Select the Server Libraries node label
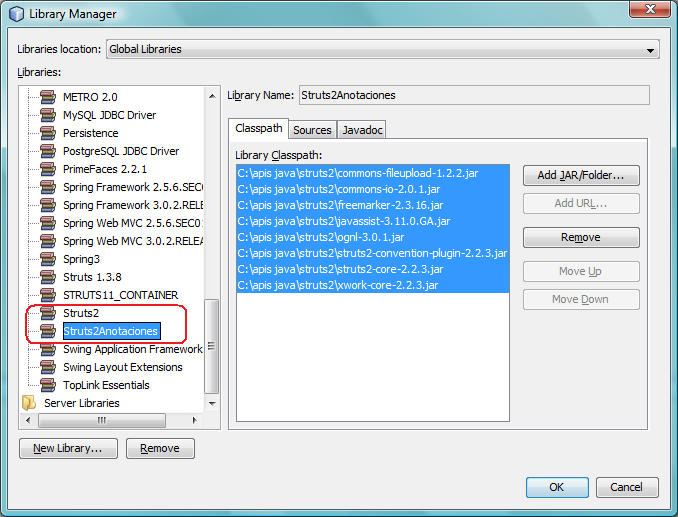Viewport: 678px width, 517px height. [82, 403]
